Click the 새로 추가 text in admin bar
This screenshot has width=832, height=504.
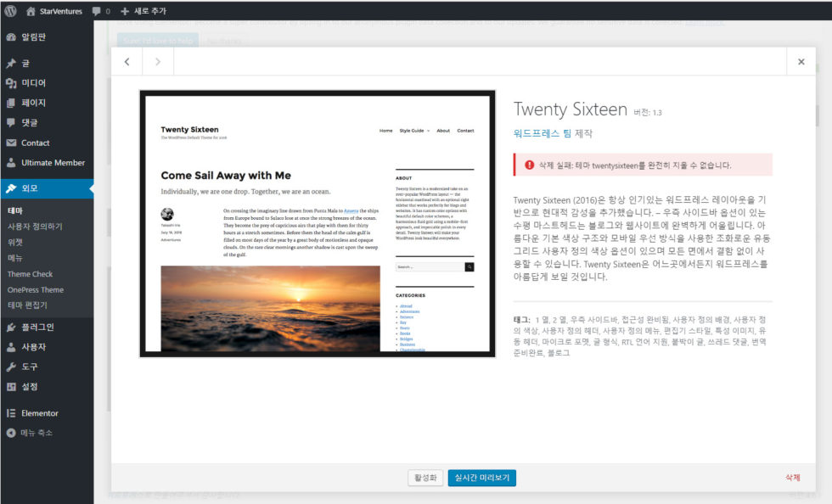(x=150, y=11)
